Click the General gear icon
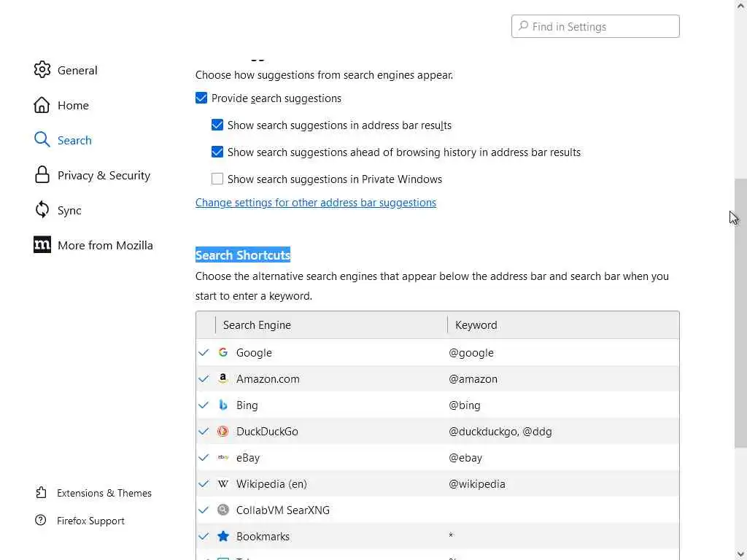The image size is (747, 560). [42, 70]
